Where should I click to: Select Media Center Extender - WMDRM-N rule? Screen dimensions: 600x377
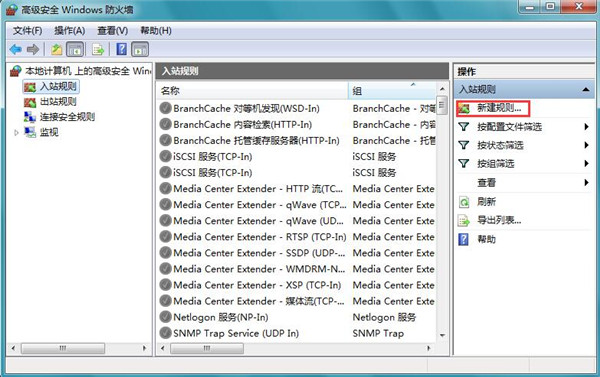259,269
